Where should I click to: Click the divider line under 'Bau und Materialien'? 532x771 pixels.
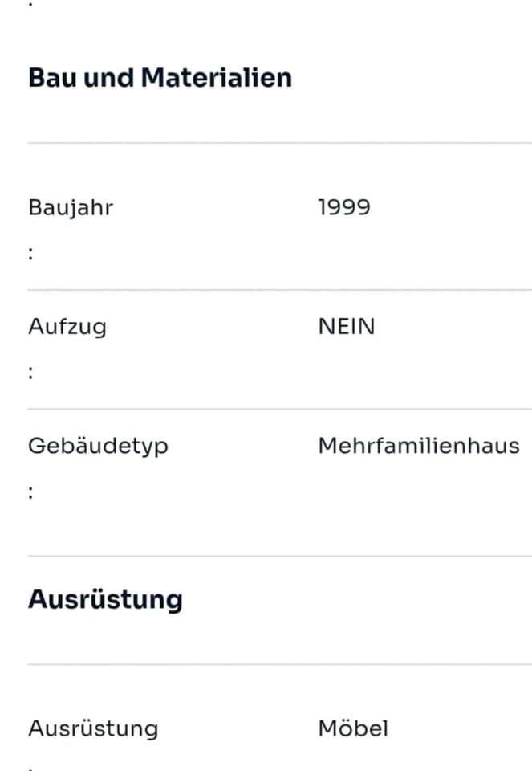pyautogui.click(x=279, y=143)
